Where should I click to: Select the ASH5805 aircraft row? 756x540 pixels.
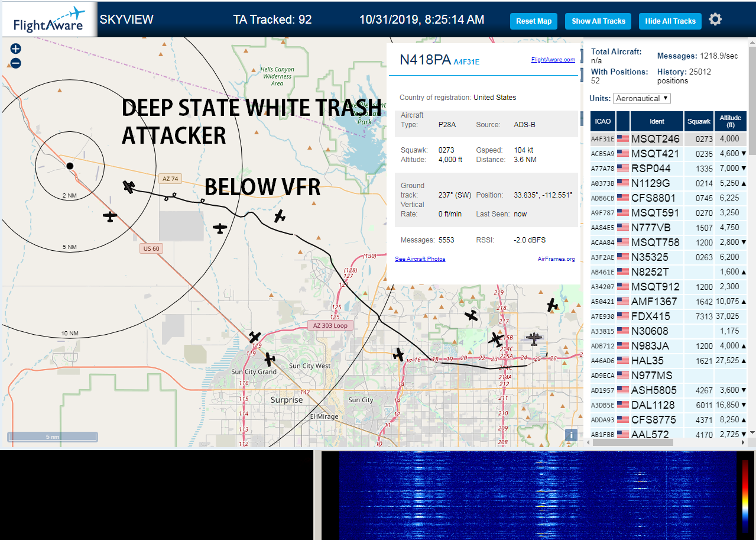669,390
